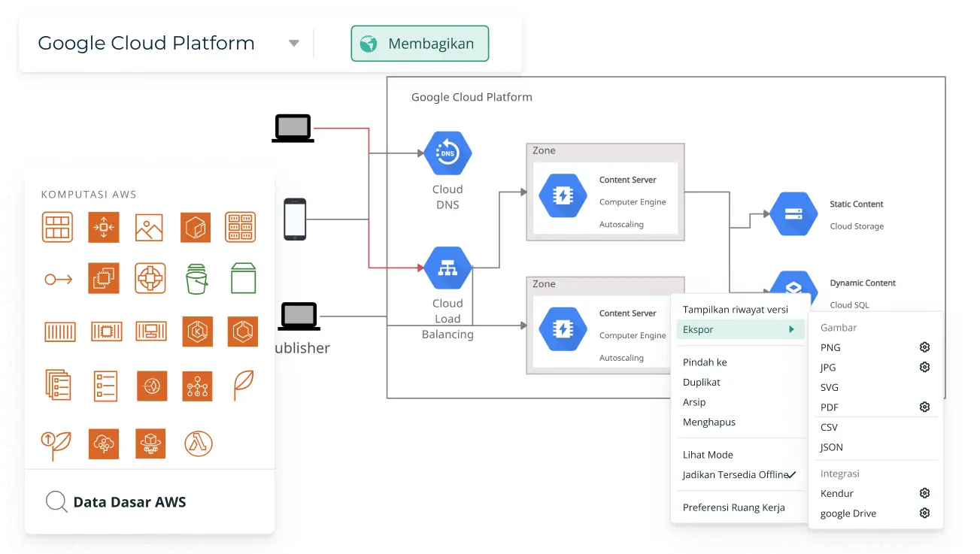980x554 pixels.
Task: Open settings gear next to JPG
Action: [925, 367]
